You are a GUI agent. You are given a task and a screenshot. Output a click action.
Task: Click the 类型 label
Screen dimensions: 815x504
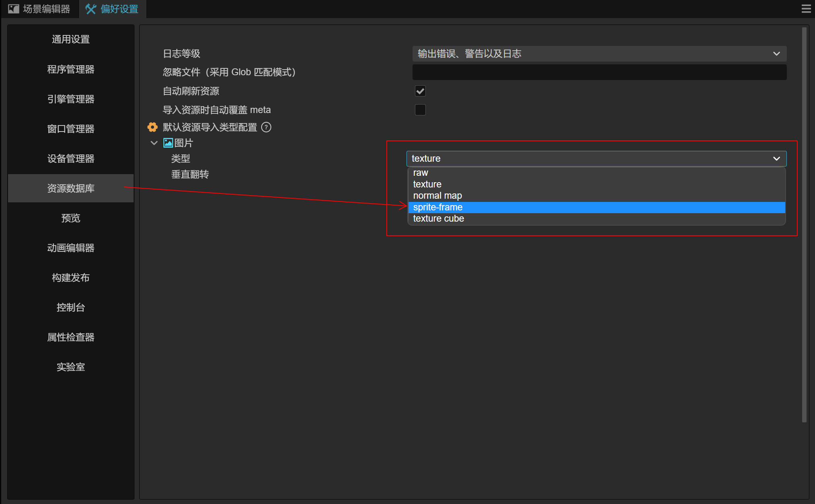coord(180,158)
